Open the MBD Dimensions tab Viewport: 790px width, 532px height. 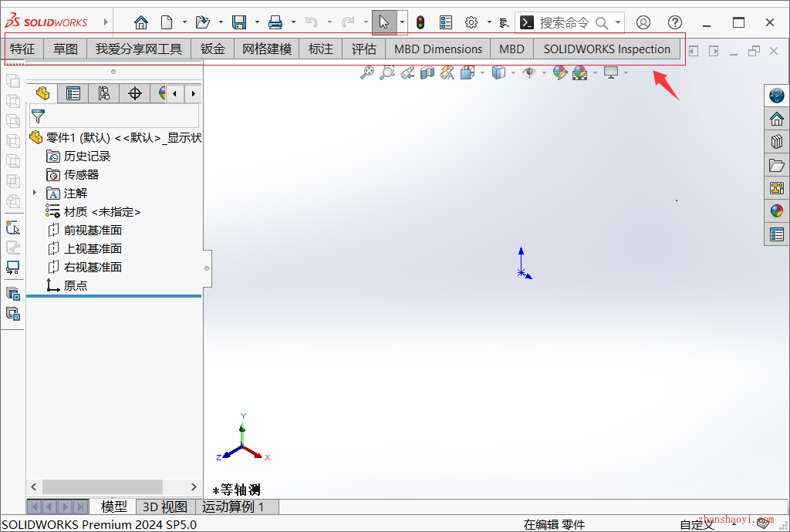point(438,49)
